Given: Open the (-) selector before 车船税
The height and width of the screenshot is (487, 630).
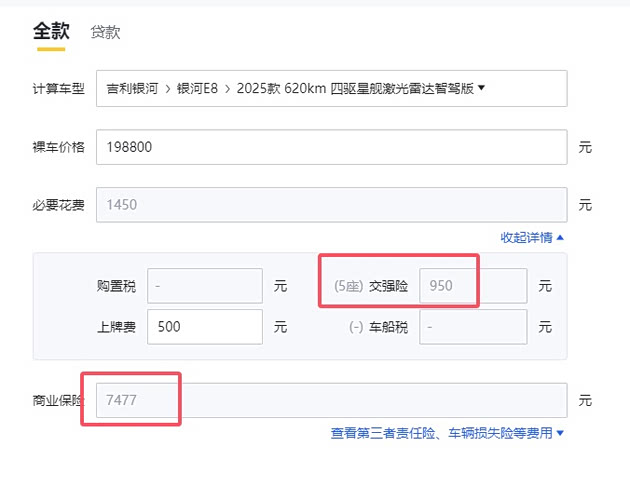Looking at the screenshot, I should (x=355, y=327).
